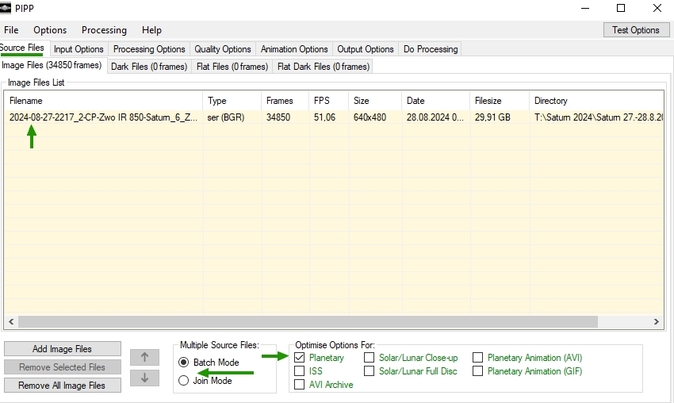Tick the ISS checkbox
The width and height of the screenshot is (674, 403).
pos(300,371)
